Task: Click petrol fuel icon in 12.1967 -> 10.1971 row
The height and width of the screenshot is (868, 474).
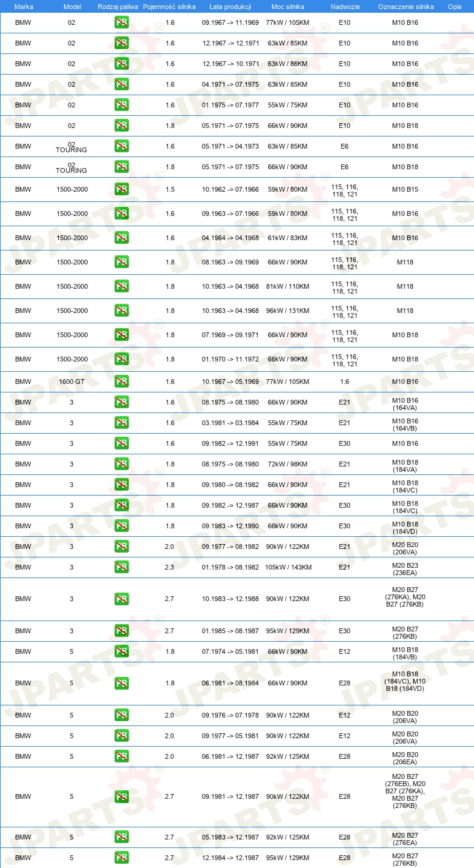Action: point(121,64)
